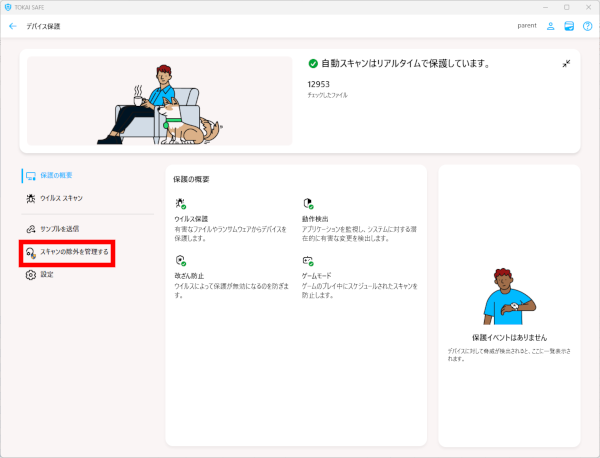The height and width of the screenshot is (458, 600).
Task: Click the man checking his watch illustration
Action: pos(509,297)
